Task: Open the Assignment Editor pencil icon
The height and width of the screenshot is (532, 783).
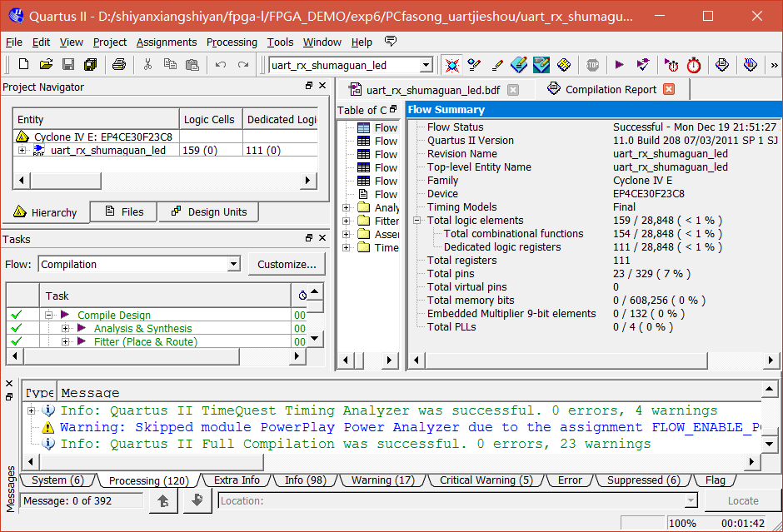Action: (x=496, y=65)
